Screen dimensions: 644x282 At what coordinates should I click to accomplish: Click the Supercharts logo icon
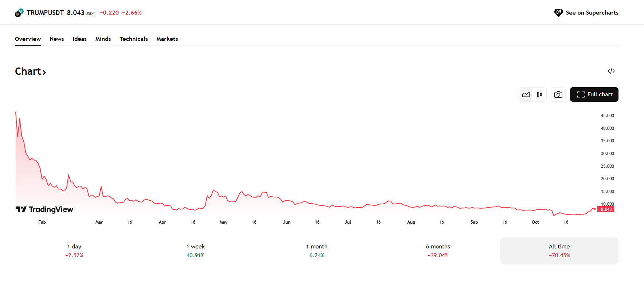[558, 13]
